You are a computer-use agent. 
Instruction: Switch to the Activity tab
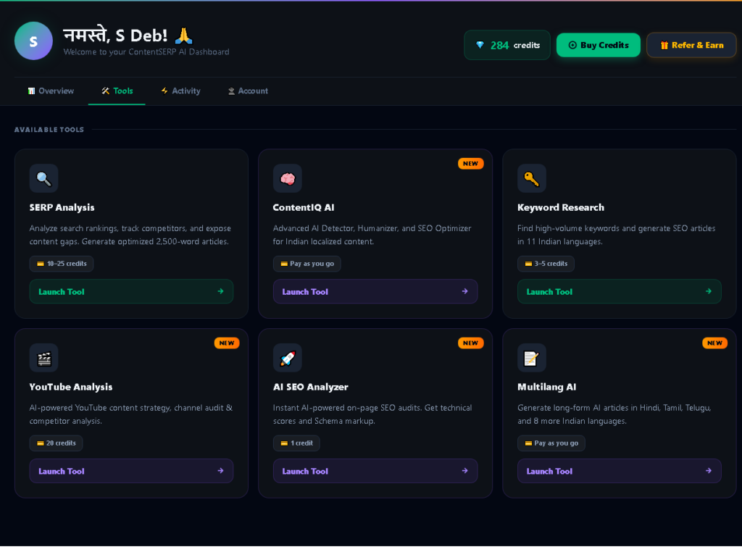pyautogui.click(x=180, y=91)
